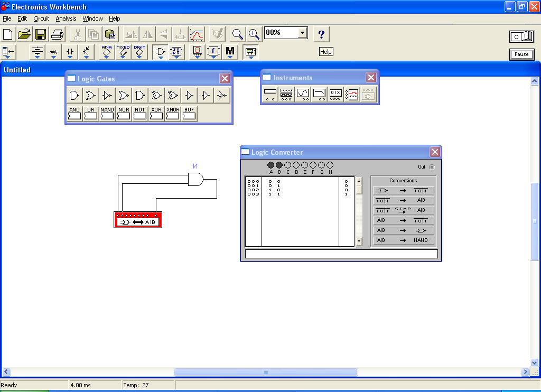Select the tristate buffer gate icon
This screenshot has height=392, width=541.
[189, 95]
